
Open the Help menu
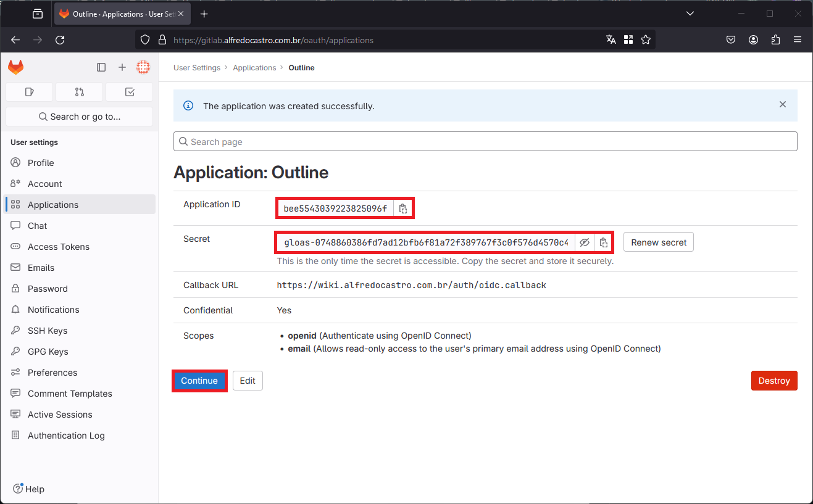click(x=29, y=489)
